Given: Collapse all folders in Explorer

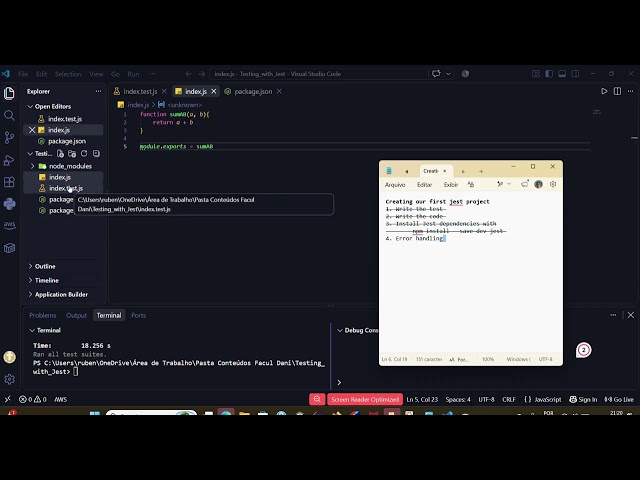Looking at the screenshot, I should click(x=96, y=154).
